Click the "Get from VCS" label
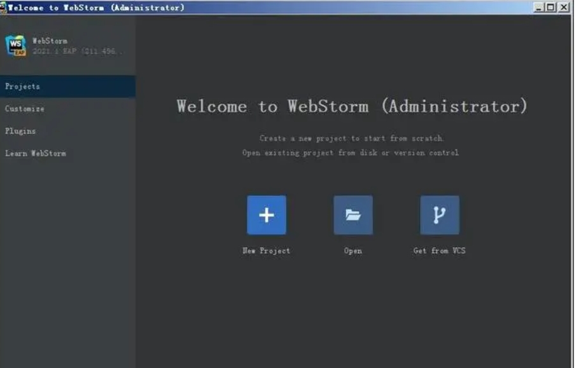The width and height of the screenshot is (588, 368). pyautogui.click(x=440, y=250)
